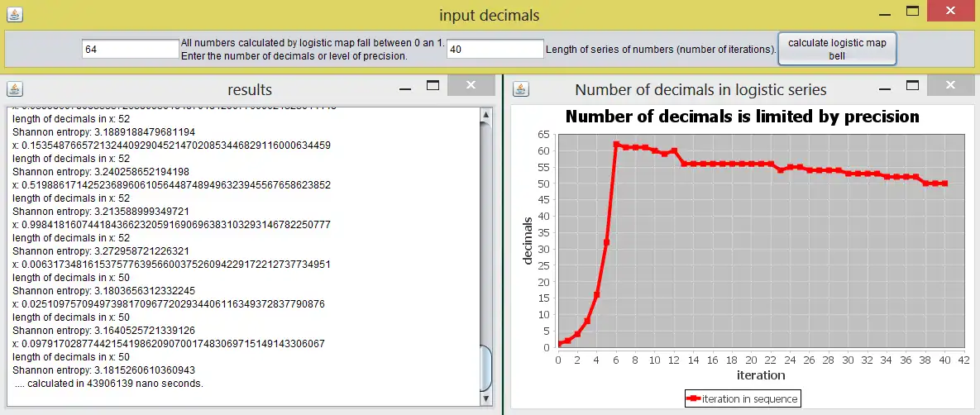Click the results scrollbar down arrow
This screenshot has width=980, height=415.
coord(485,398)
